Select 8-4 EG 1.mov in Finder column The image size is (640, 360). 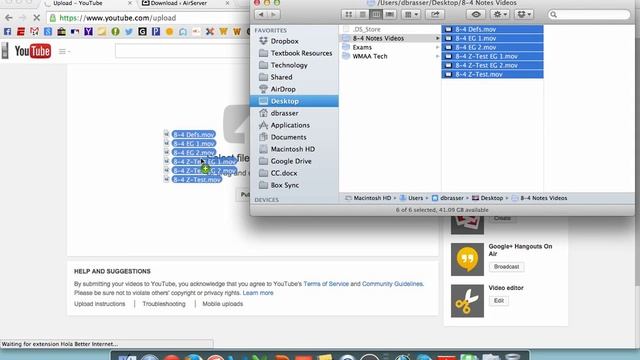point(492,38)
